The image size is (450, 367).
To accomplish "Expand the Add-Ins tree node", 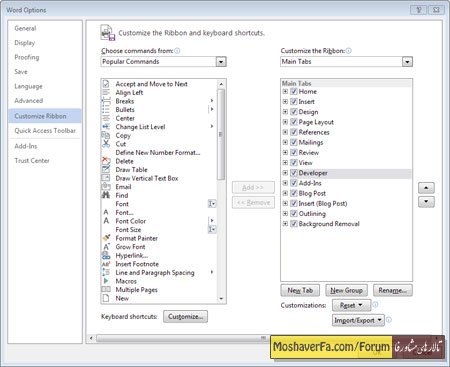I will [285, 183].
